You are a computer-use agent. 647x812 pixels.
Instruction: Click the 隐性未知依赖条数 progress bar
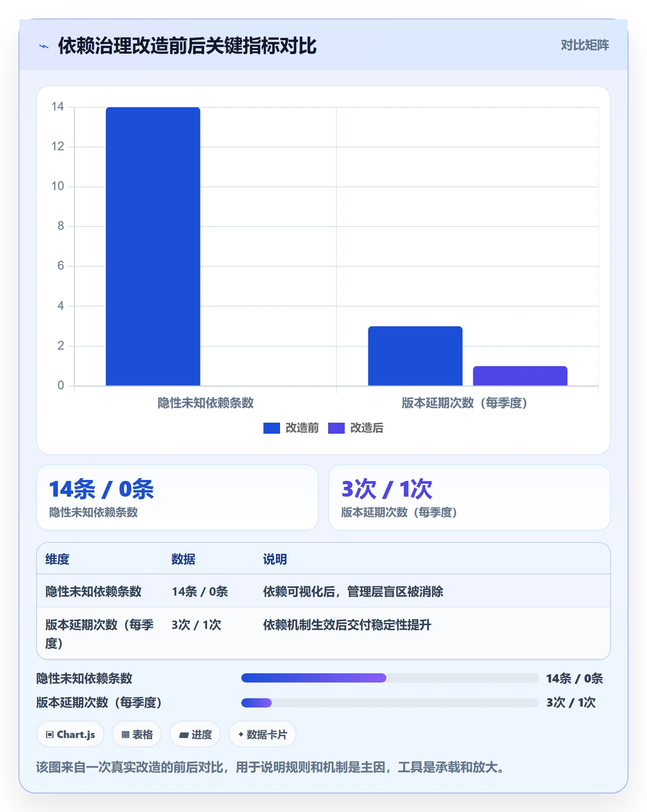pyautogui.click(x=390, y=678)
